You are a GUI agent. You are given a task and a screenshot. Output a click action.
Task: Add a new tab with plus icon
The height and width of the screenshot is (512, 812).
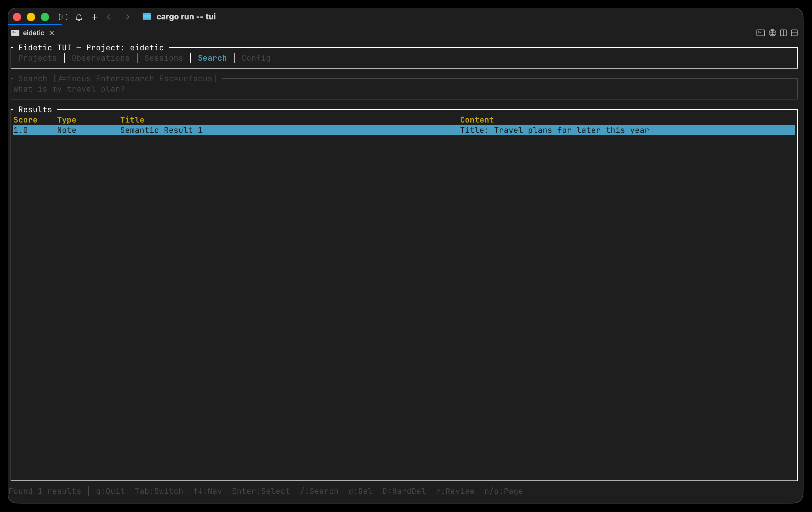click(95, 17)
